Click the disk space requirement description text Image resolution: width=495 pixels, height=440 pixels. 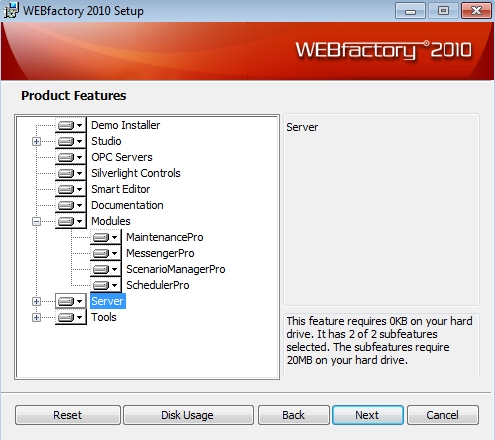(379, 341)
